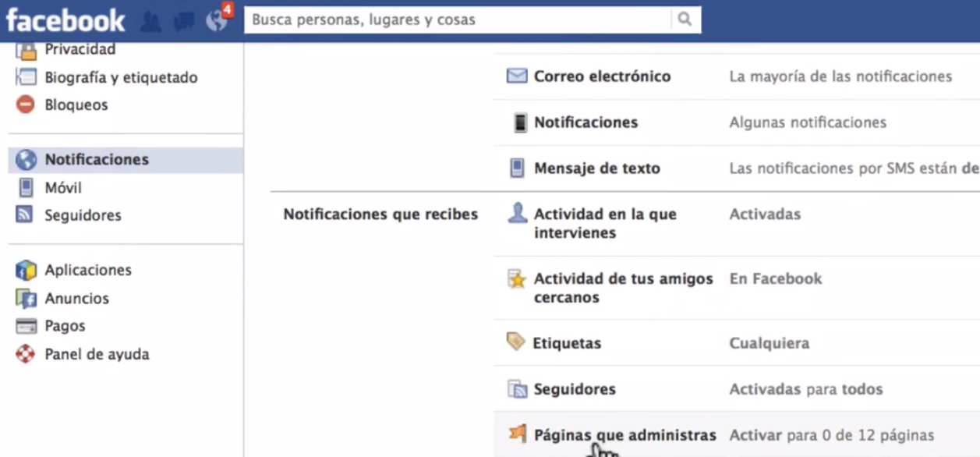Click the Anuncios icon in sidebar
The height and width of the screenshot is (457, 980).
(x=26, y=299)
